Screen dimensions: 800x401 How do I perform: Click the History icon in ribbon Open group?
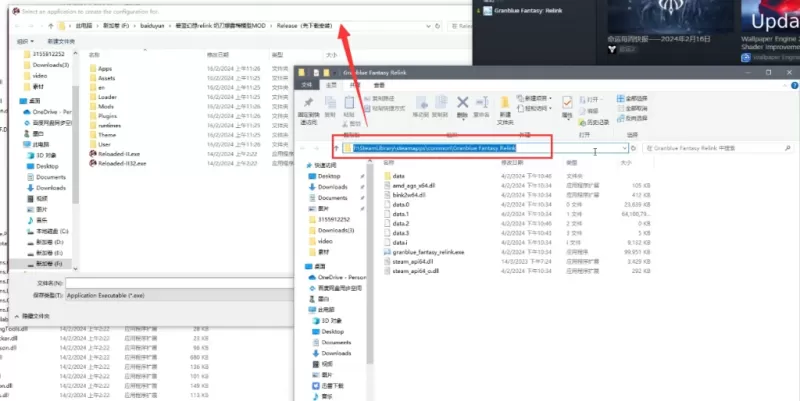pyautogui.click(x=582, y=122)
